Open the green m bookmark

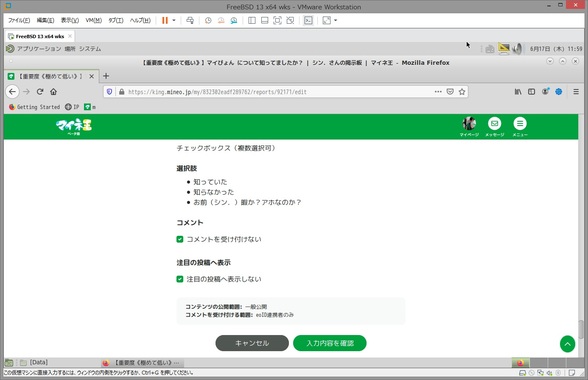(x=90, y=107)
